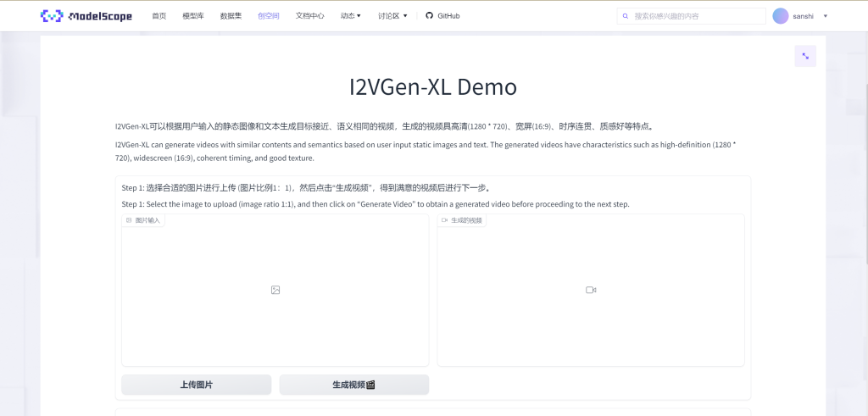Click the I2VGen-XL Demo heading
The height and width of the screenshot is (416, 868).
pyautogui.click(x=433, y=87)
